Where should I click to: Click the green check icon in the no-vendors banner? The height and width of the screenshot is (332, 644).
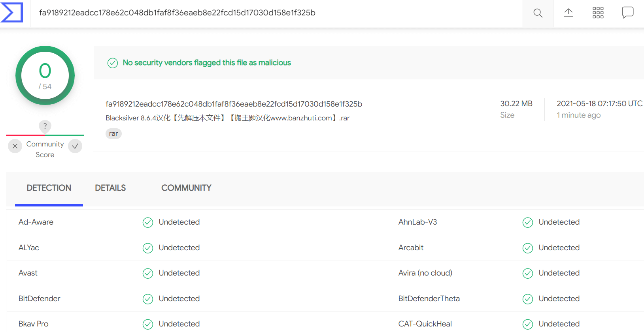113,63
